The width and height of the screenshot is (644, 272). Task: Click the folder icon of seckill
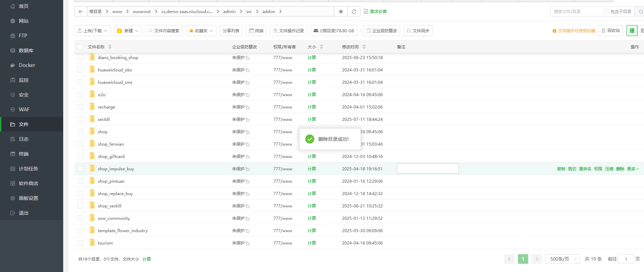pos(92,119)
